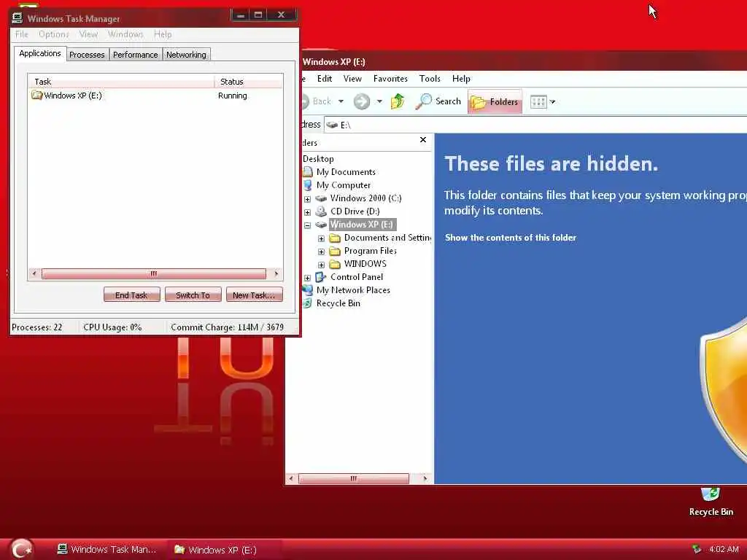Expand CD Drive (D:) tree node

coord(307,212)
